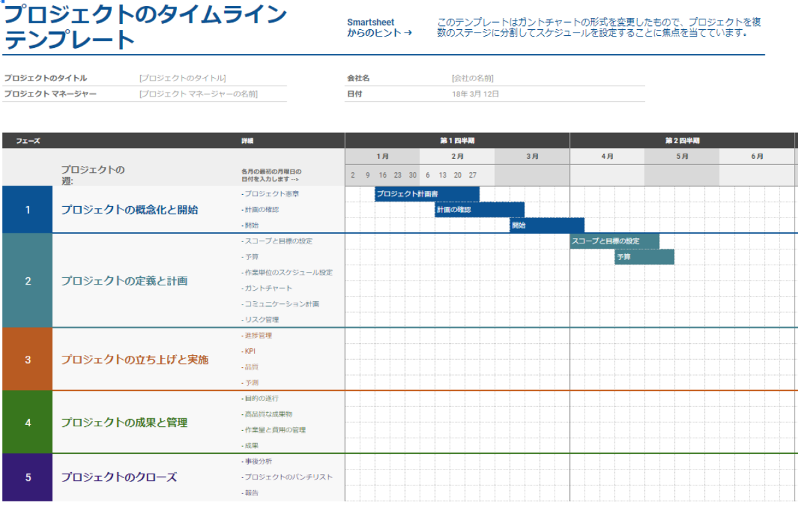
Task: Select the date 18年 3月 12日
Action: (475, 94)
